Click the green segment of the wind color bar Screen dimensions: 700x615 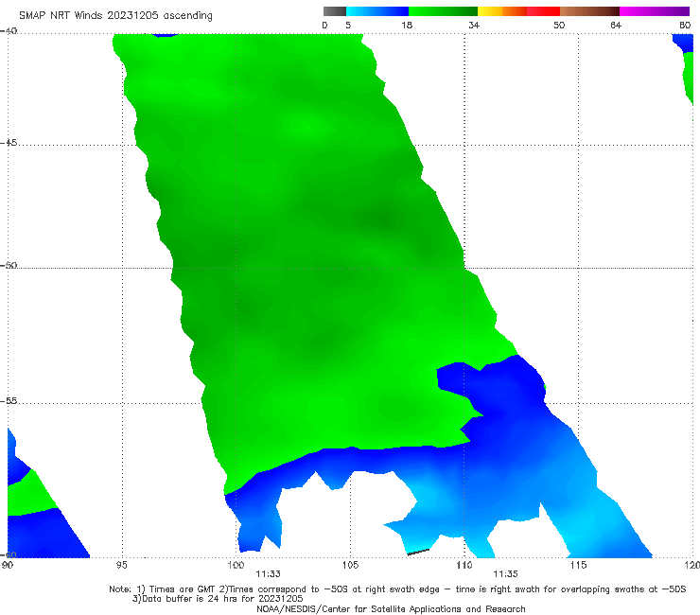click(443, 11)
